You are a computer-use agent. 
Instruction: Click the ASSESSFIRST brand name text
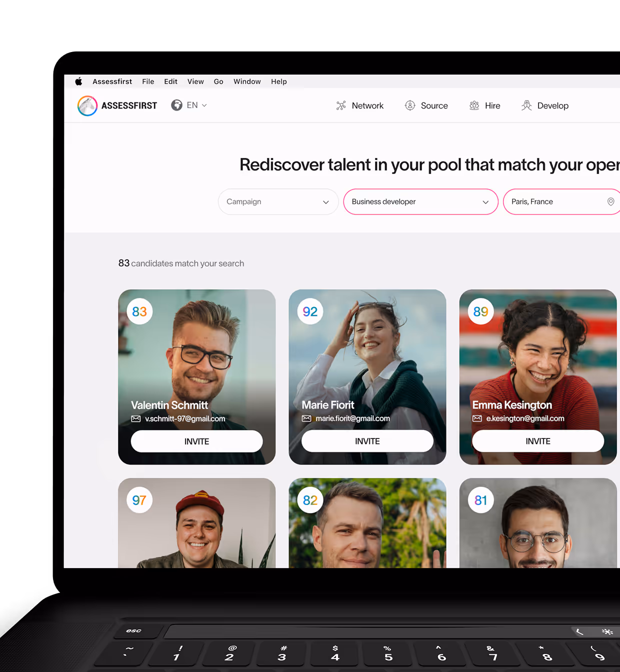pos(129,105)
